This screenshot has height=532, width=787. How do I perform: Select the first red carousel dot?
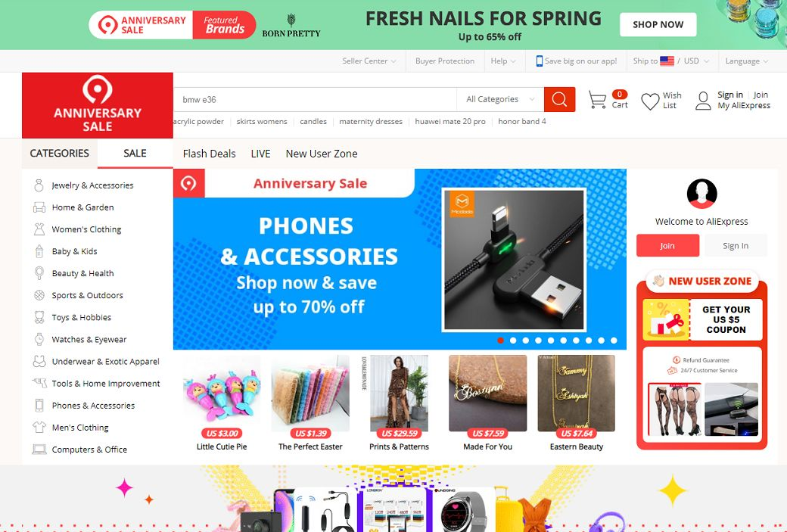click(500, 341)
